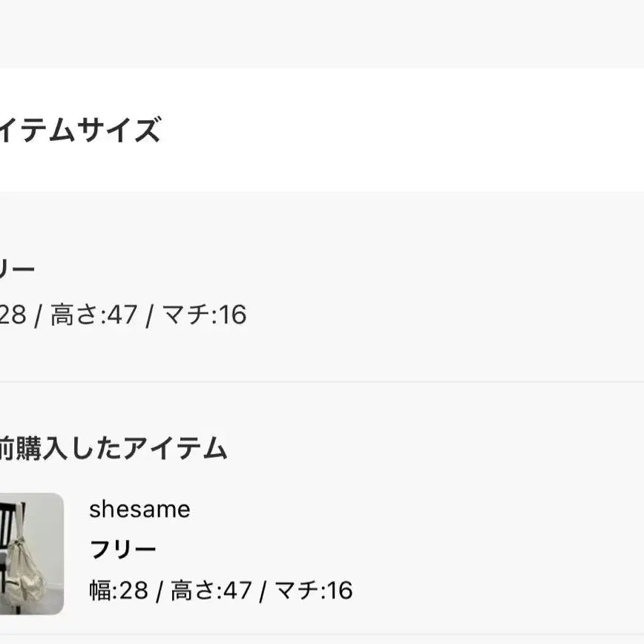The height and width of the screenshot is (644, 644).
Task: Select the フリー size row heading
Action: pos(17,269)
